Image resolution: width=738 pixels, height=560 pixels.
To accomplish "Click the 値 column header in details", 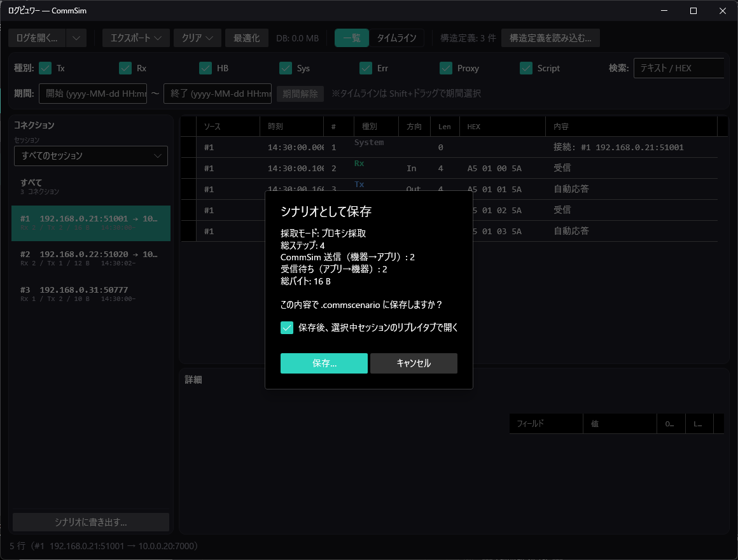I will [x=620, y=424].
